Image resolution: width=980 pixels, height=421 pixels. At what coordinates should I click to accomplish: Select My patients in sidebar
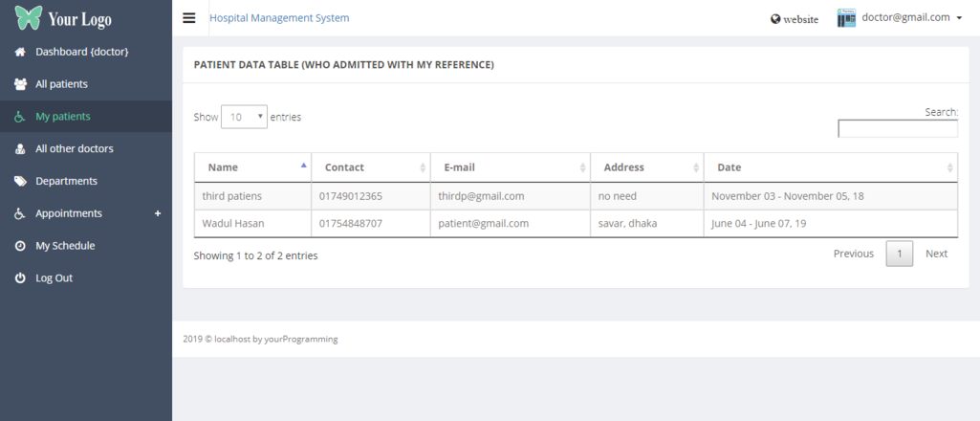tap(62, 117)
